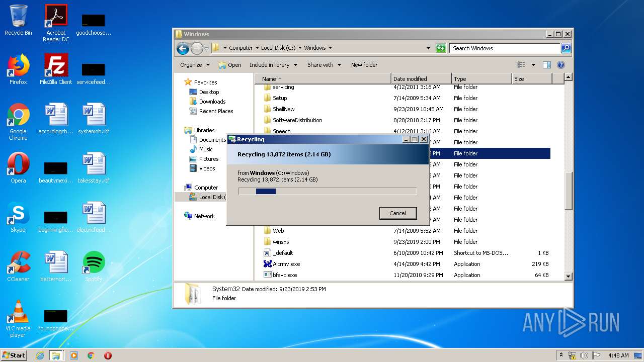Expand address bar history dropdown
This screenshot has height=362, width=644.
coord(428,48)
